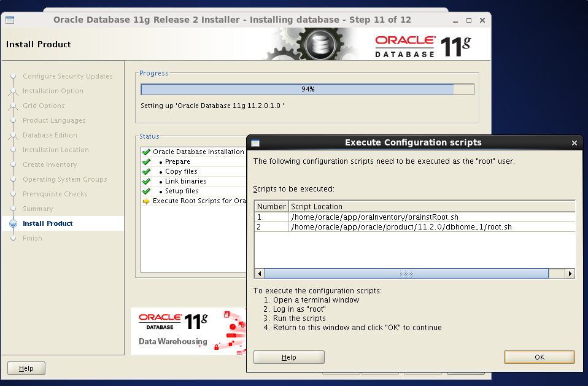Select the orainstRoot.sh script row

pyautogui.click(x=374, y=217)
